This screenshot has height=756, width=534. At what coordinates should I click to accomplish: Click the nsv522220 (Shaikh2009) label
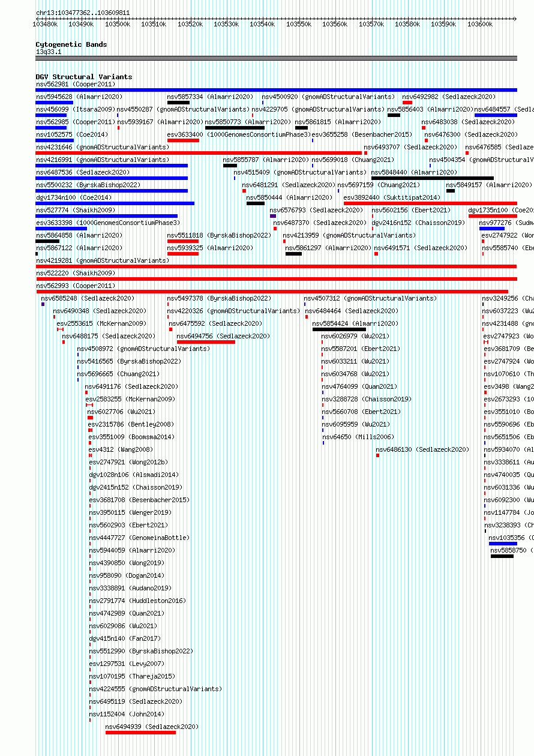point(76,273)
